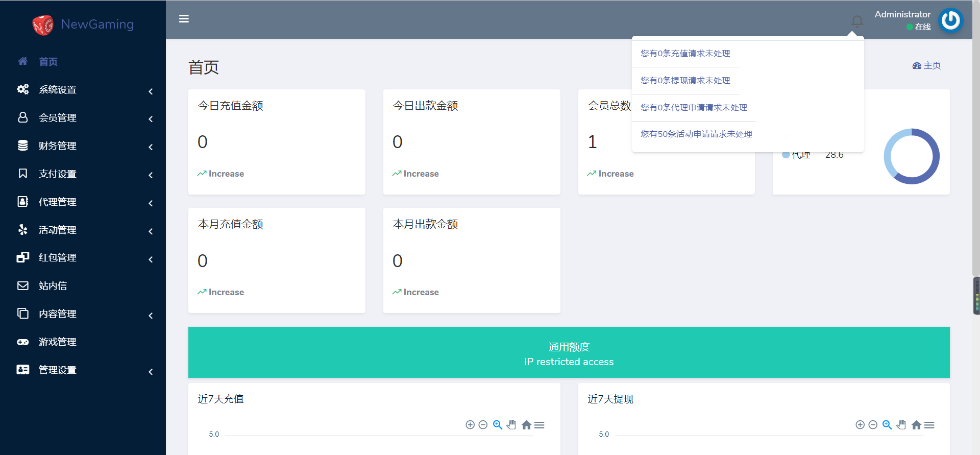Click the 代理 donut legend entry
The height and width of the screenshot is (455, 980).
797,155
